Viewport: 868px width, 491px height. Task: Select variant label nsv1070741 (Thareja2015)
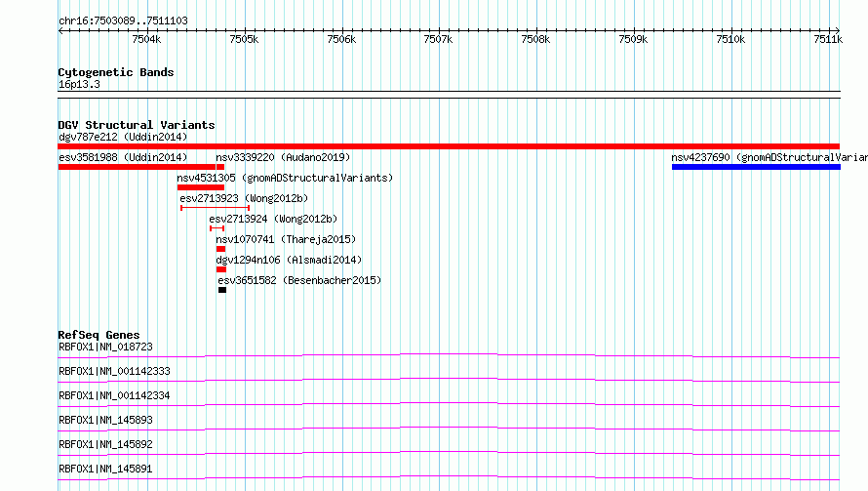pos(286,239)
